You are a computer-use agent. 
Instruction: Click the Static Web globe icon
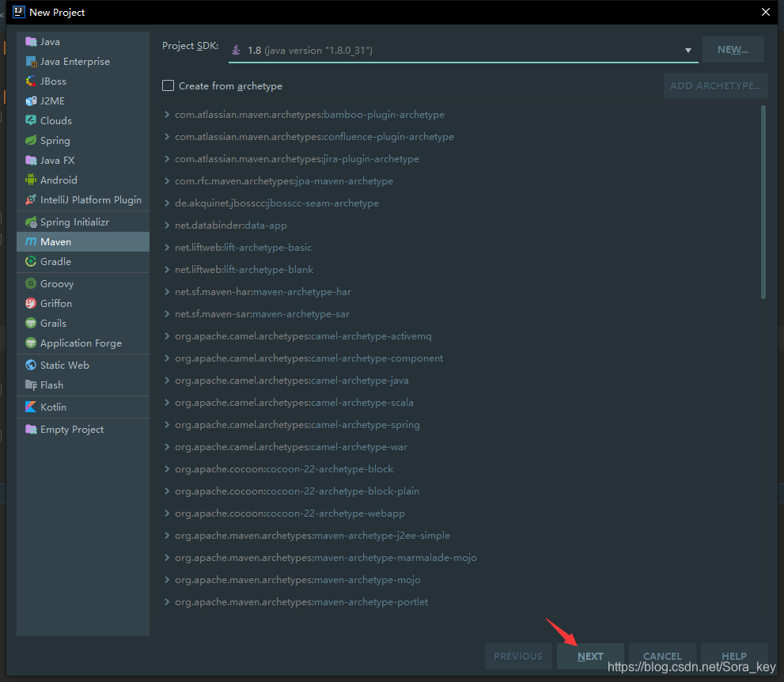tap(31, 365)
